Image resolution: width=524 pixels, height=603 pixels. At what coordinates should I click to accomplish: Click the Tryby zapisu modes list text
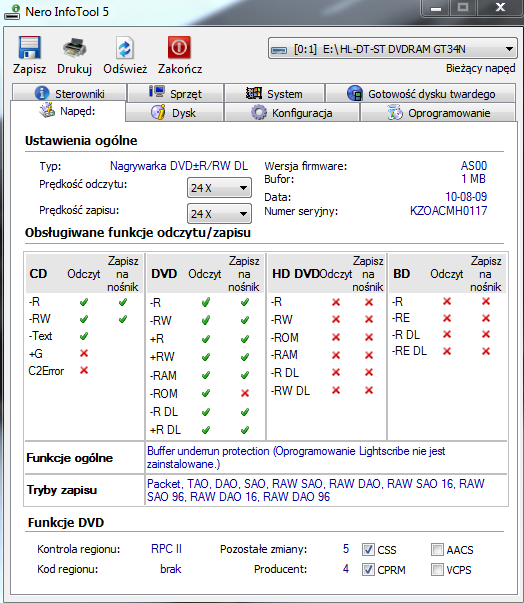(x=316, y=490)
